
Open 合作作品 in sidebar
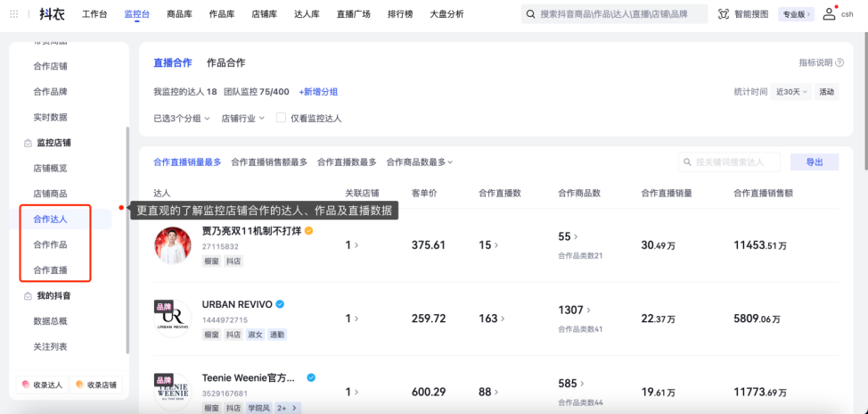coord(51,244)
